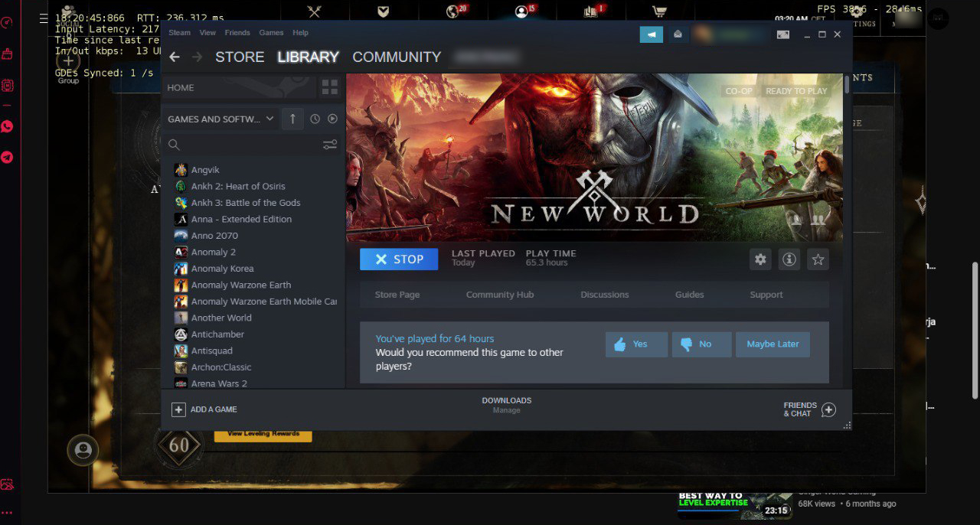Open Help menu
980x525 pixels.
click(x=300, y=33)
